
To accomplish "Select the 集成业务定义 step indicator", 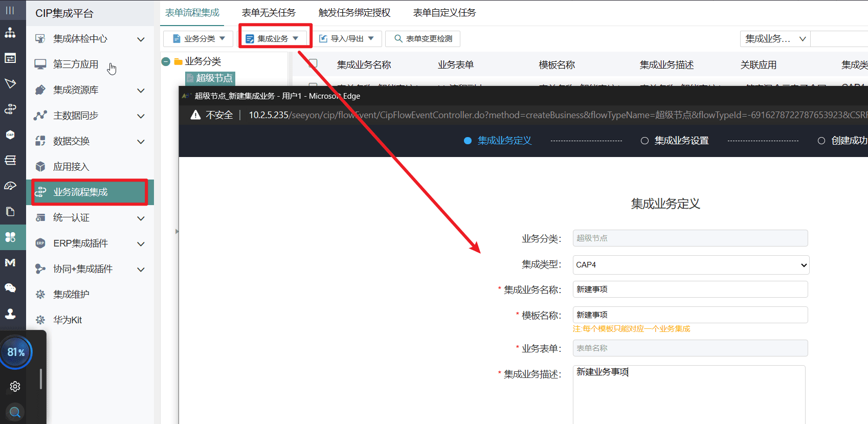I will click(497, 141).
